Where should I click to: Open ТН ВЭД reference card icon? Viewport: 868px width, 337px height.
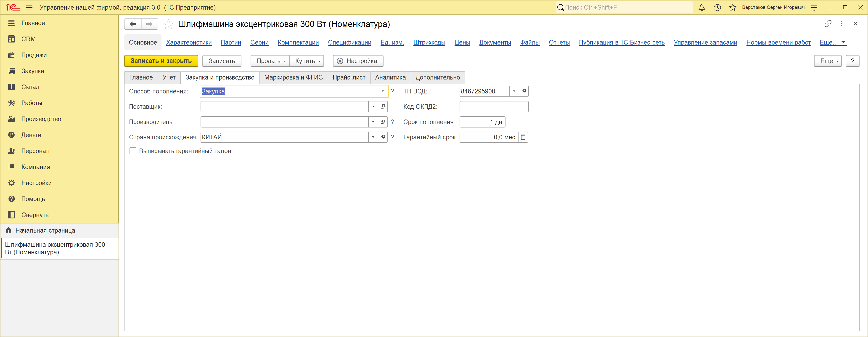click(x=524, y=91)
